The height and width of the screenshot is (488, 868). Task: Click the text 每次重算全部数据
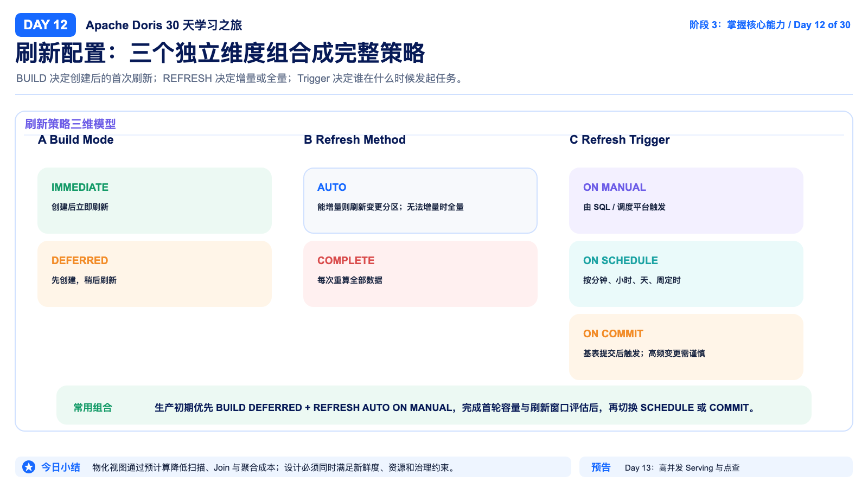click(x=350, y=280)
